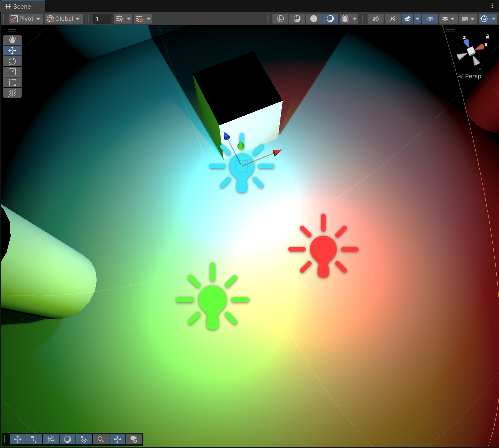Toggle Cameras overlay in bottom bar
Viewport: 499px width, 448px height.
(x=134, y=439)
